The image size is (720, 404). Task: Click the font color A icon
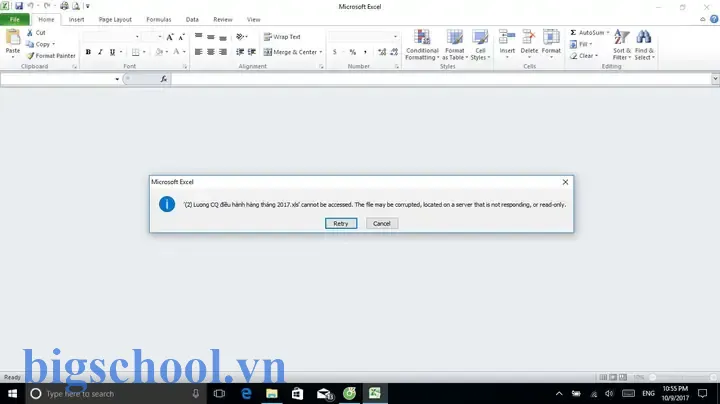point(176,52)
